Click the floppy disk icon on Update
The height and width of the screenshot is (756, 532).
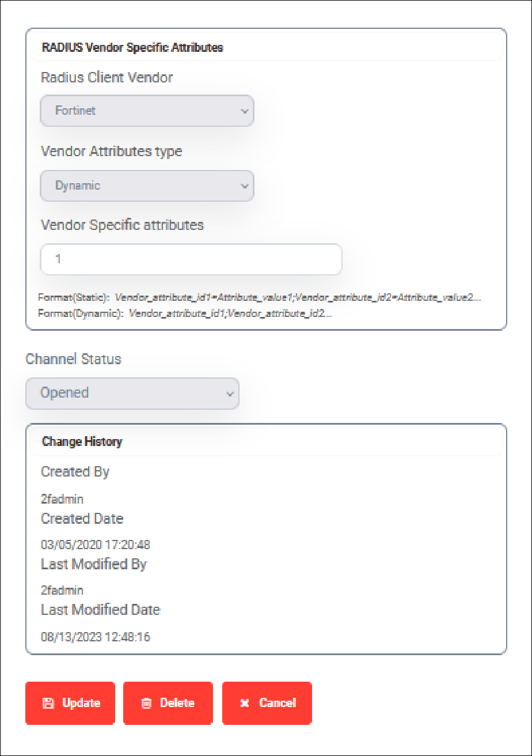click(48, 703)
